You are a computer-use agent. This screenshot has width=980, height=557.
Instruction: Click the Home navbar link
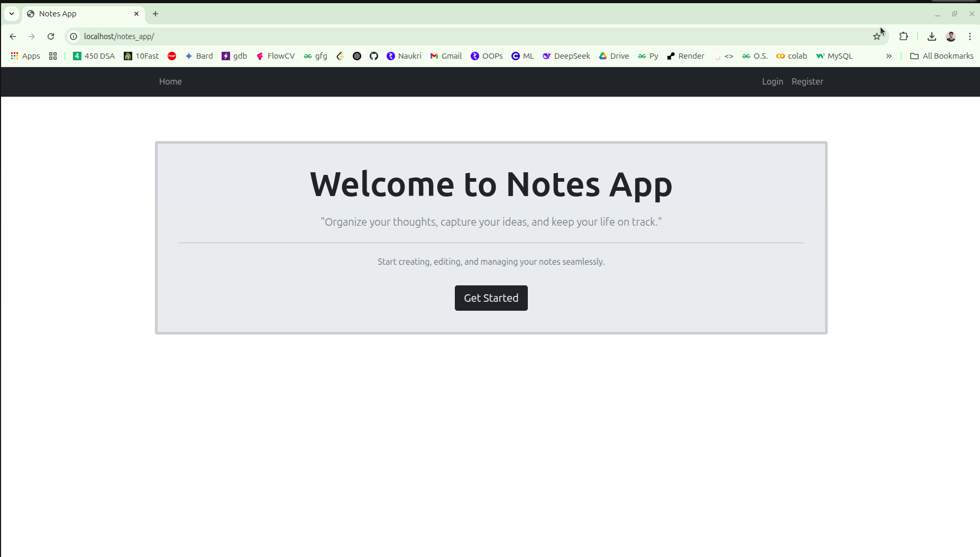coord(170,81)
